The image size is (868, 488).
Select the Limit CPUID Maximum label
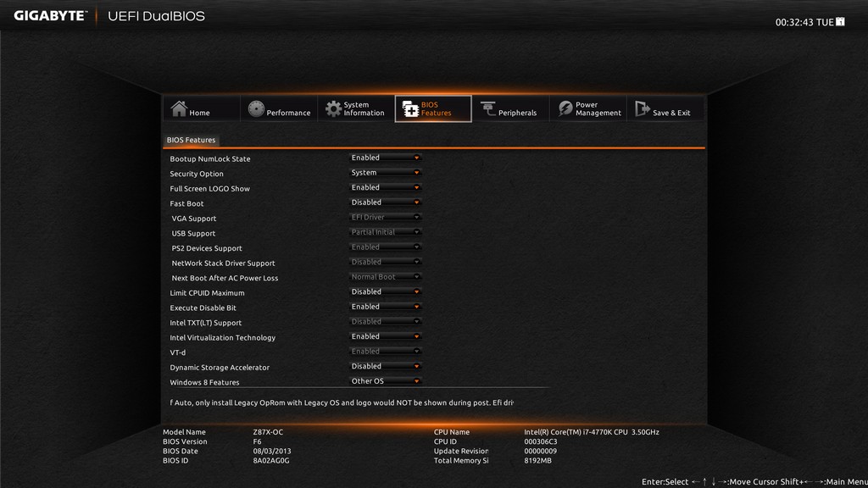point(207,293)
